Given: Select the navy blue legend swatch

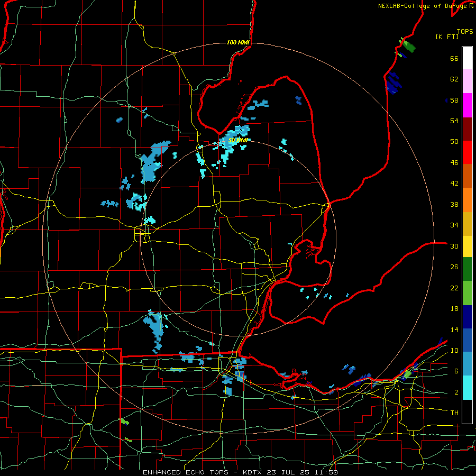Looking at the screenshot, I should [467, 317].
